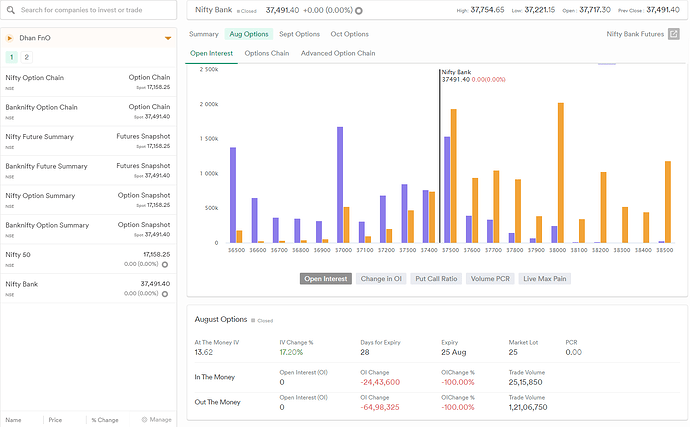690x427 pixels.
Task: Click Out The Money Trade Volume 1,21,06,750
Action: [x=528, y=407]
